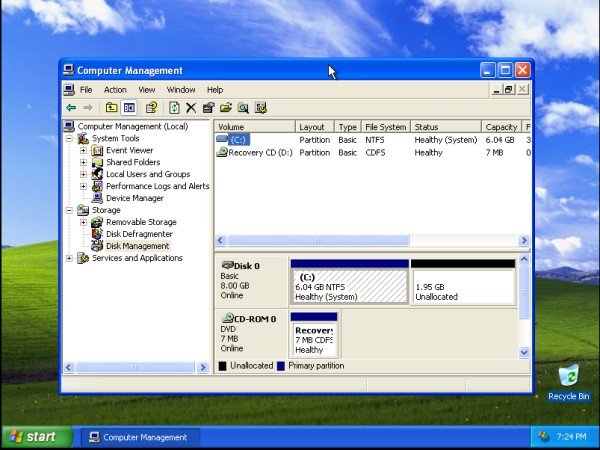Screen dimensions: 600x450
Task: Click the CD-ROM 0 disc icon
Action: pyautogui.click(x=228, y=318)
